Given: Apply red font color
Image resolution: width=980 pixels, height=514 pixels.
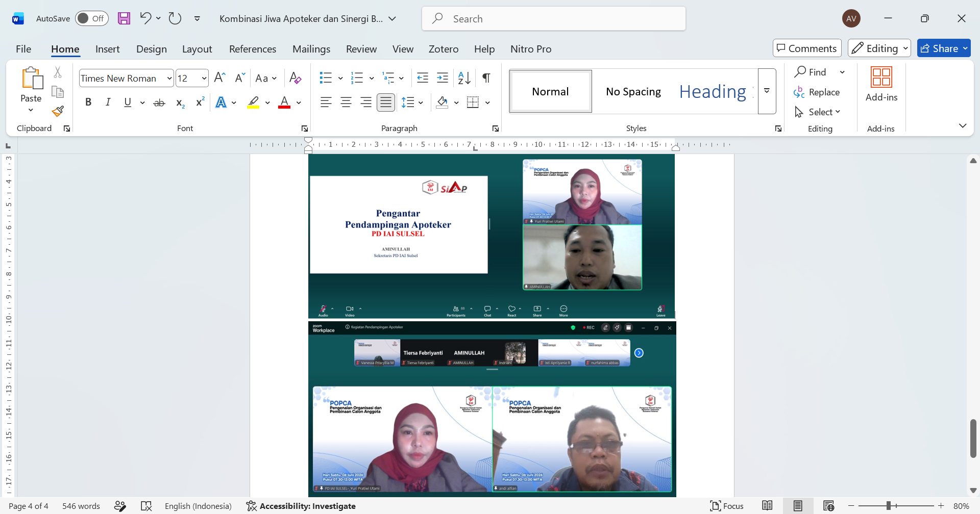Looking at the screenshot, I should [x=284, y=102].
